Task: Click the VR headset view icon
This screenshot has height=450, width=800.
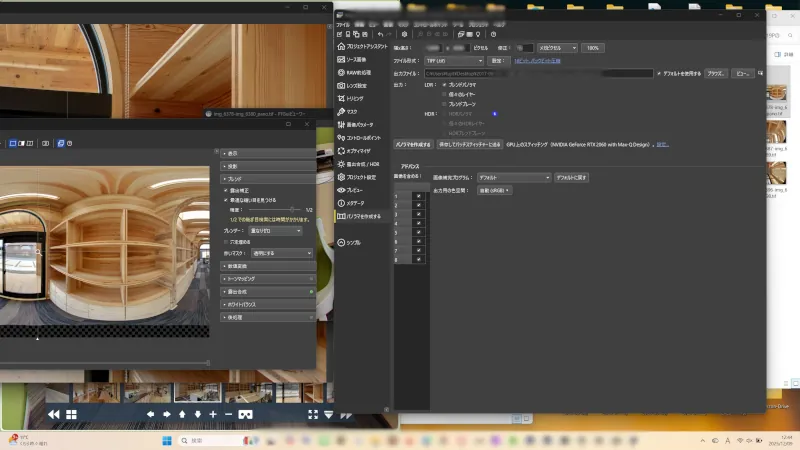Action: coord(245,414)
